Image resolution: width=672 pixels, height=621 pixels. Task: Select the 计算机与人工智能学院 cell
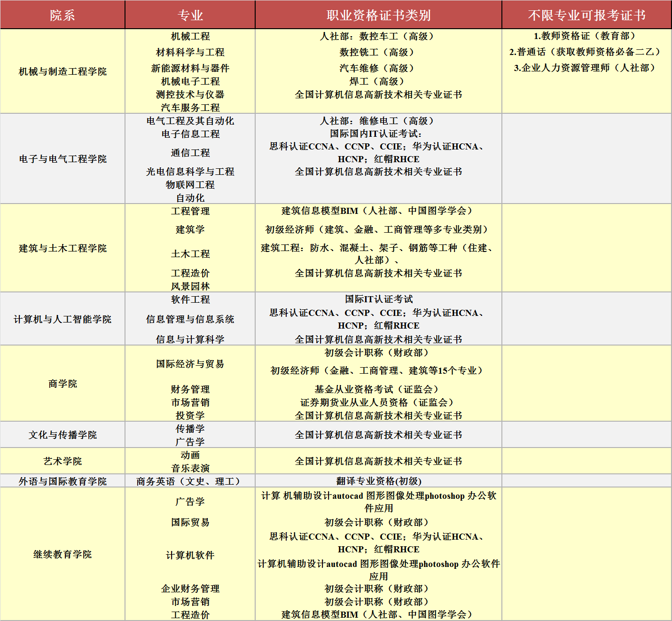click(x=63, y=319)
